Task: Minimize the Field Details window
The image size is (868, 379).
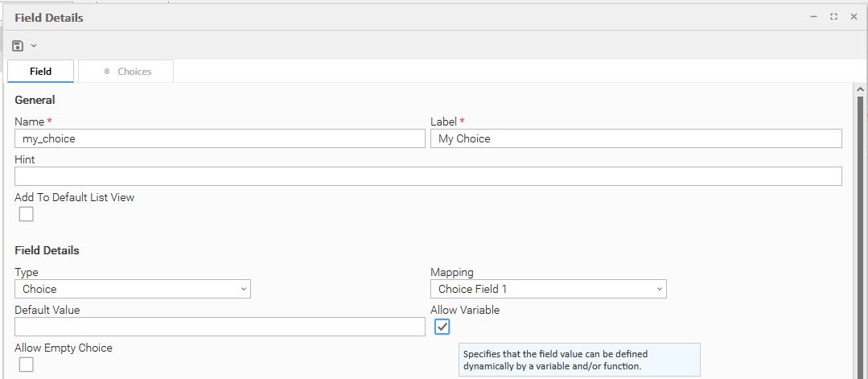Action: tap(814, 17)
